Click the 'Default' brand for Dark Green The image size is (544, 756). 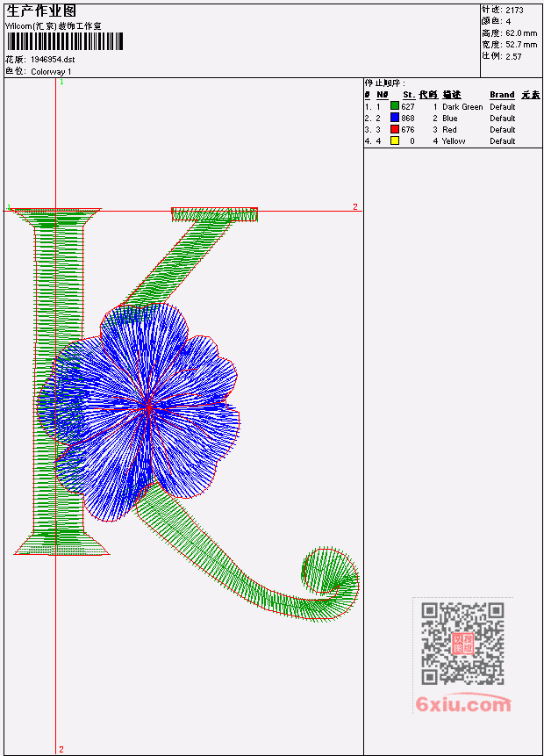pyautogui.click(x=502, y=107)
